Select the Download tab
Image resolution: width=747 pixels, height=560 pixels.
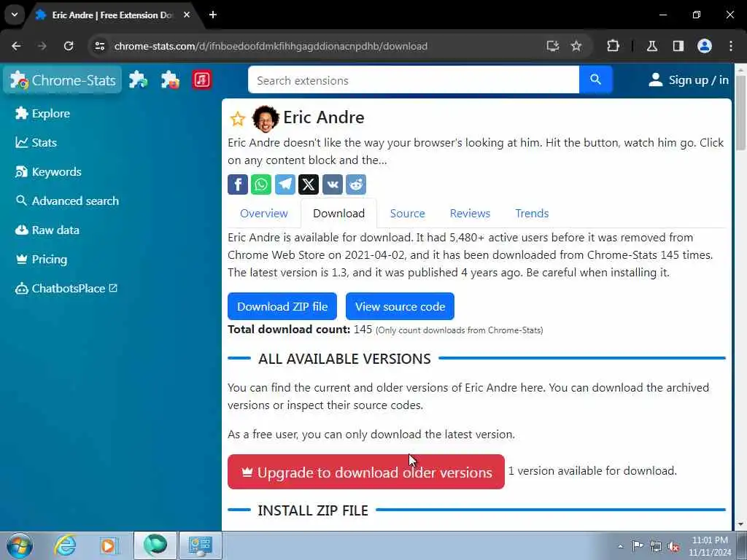[x=338, y=214]
